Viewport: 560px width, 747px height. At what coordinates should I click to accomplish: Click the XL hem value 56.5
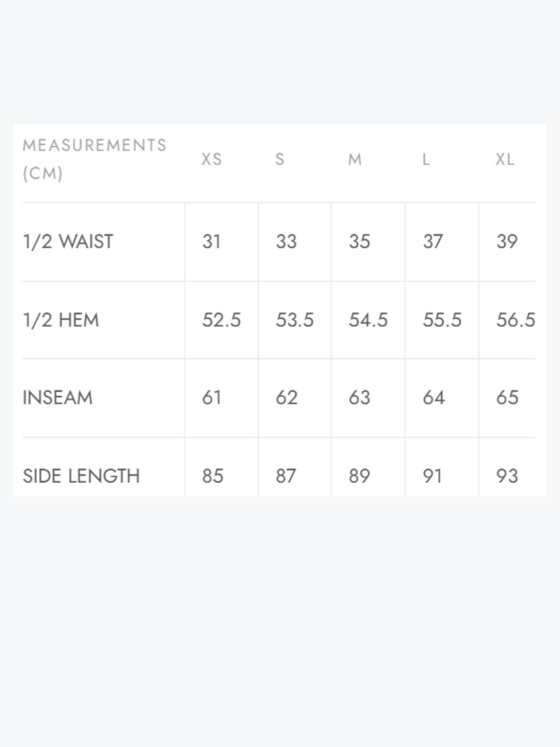click(x=515, y=320)
